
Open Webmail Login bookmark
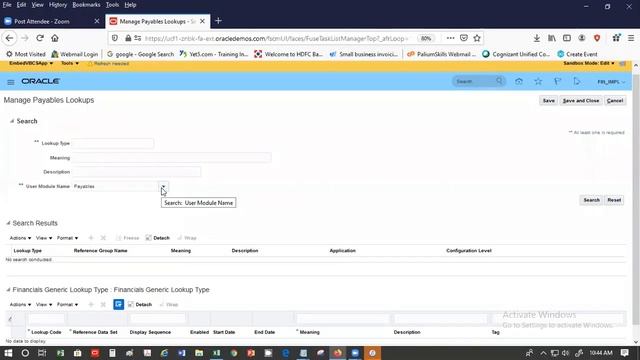[75, 54]
